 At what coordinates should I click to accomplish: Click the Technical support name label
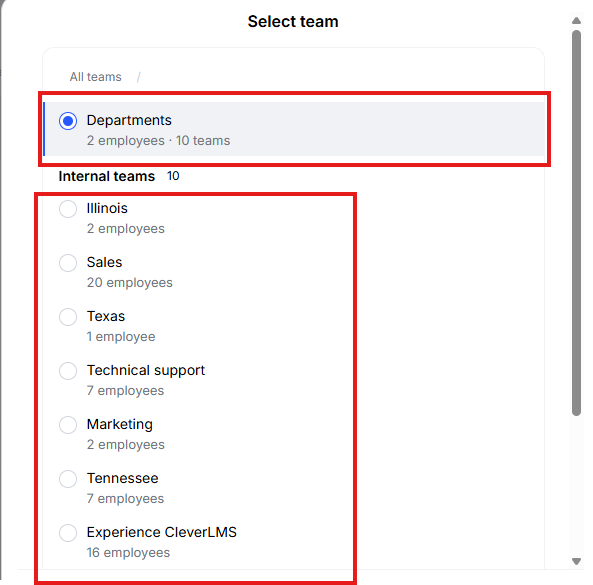pyautogui.click(x=146, y=371)
